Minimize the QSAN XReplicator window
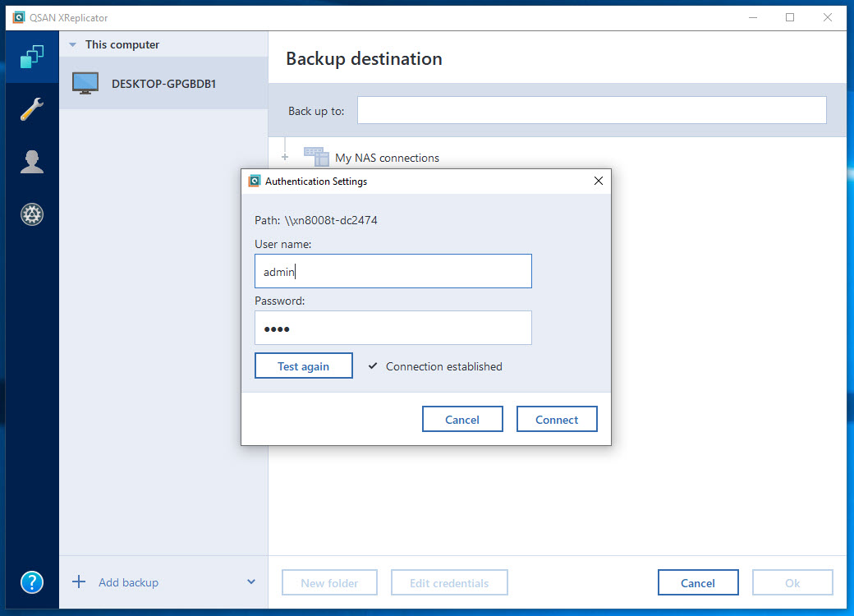 pyautogui.click(x=753, y=17)
